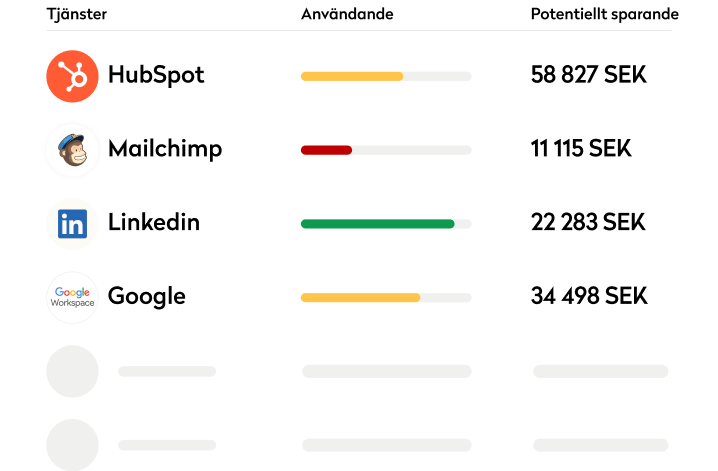Open the Mailchimp service name
This screenshot has width=718, height=471.
165,149
